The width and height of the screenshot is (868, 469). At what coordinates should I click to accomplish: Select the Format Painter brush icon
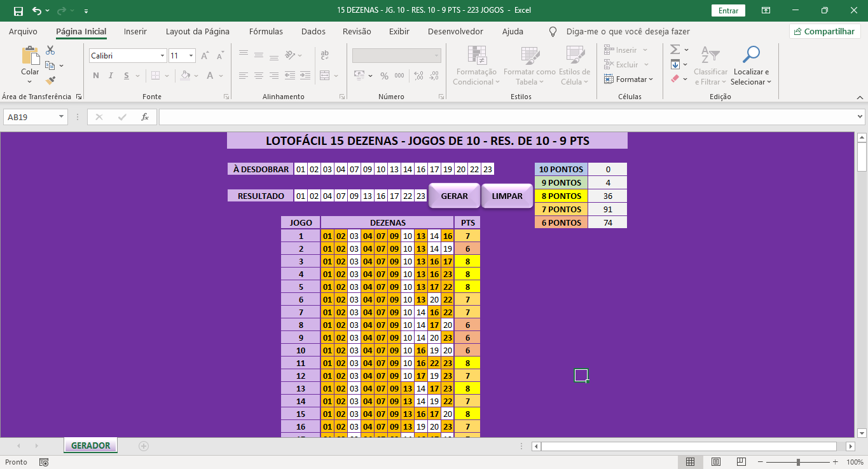[50, 81]
